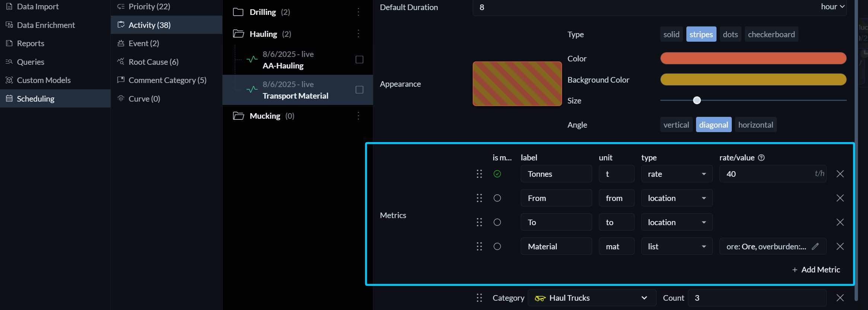Click the Event icon

coord(121,43)
